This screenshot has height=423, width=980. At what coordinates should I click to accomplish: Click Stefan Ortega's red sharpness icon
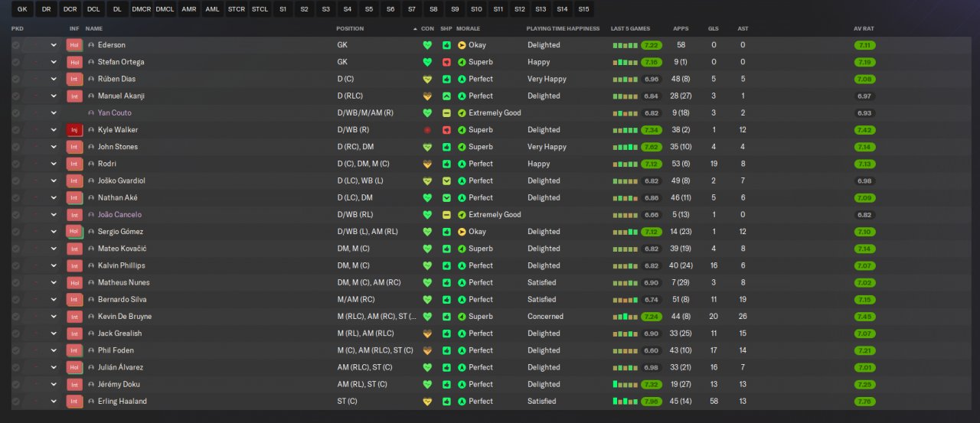tap(446, 62)
